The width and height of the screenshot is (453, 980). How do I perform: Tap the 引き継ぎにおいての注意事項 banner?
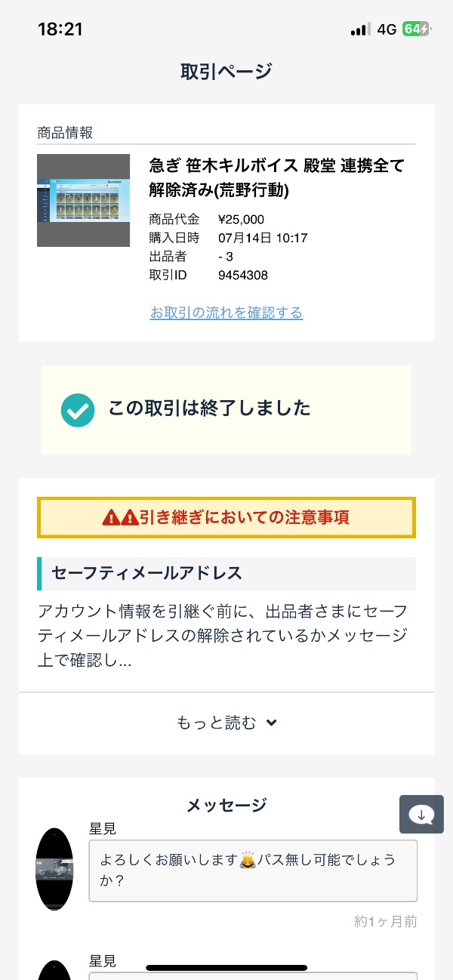pos(226,518)
